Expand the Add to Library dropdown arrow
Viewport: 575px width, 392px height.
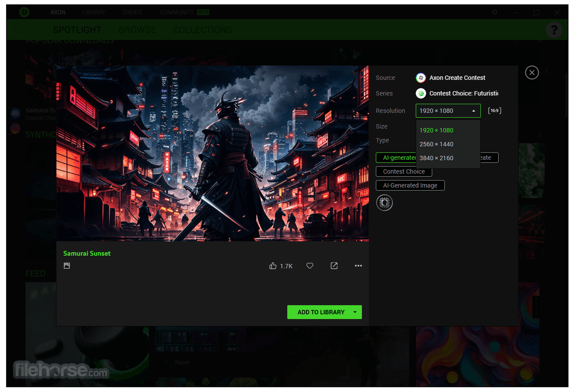(355, 312)
